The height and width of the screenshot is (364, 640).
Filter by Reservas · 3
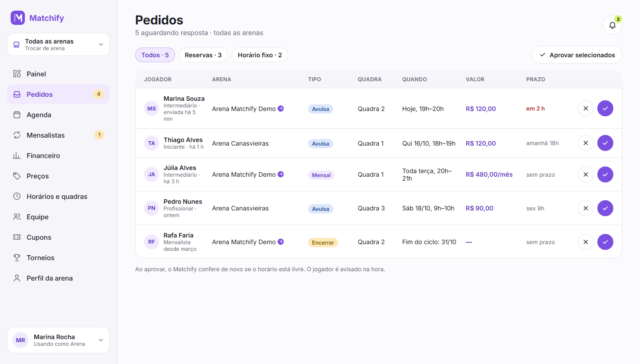(203, 55)
